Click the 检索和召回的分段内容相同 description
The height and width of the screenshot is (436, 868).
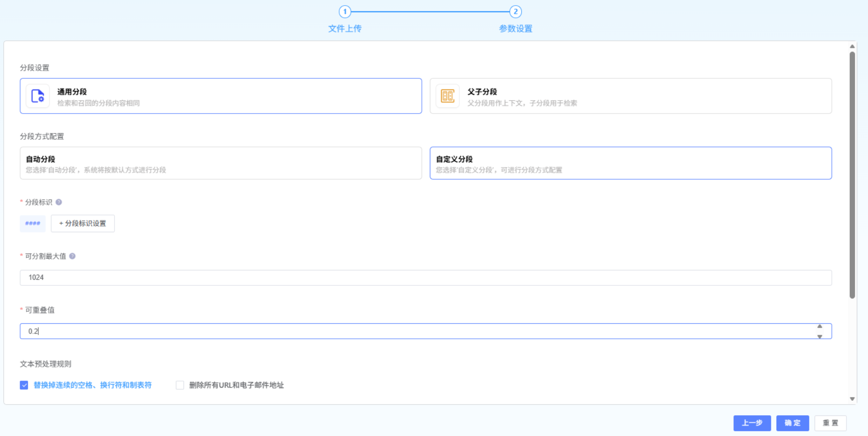pos(99,103)
